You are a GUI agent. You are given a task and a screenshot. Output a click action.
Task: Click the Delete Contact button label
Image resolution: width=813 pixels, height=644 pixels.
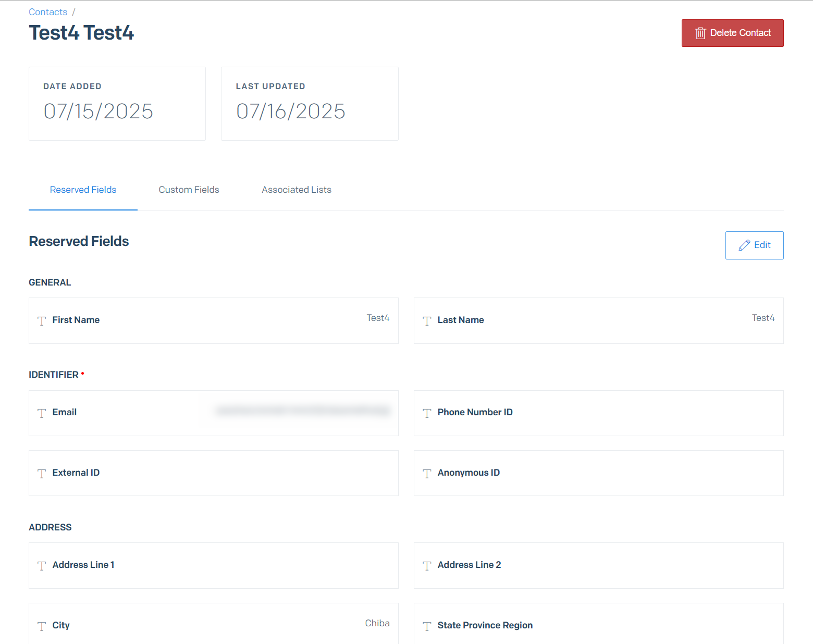(740, 33)
